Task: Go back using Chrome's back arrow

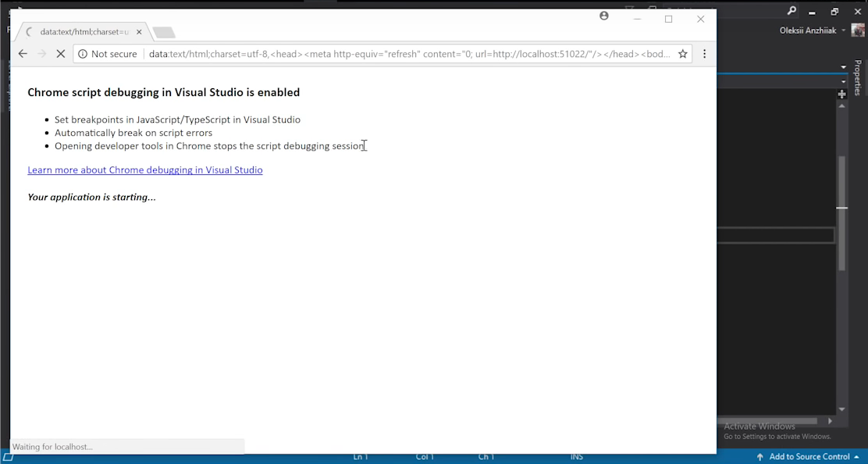Action: [23, 54]
